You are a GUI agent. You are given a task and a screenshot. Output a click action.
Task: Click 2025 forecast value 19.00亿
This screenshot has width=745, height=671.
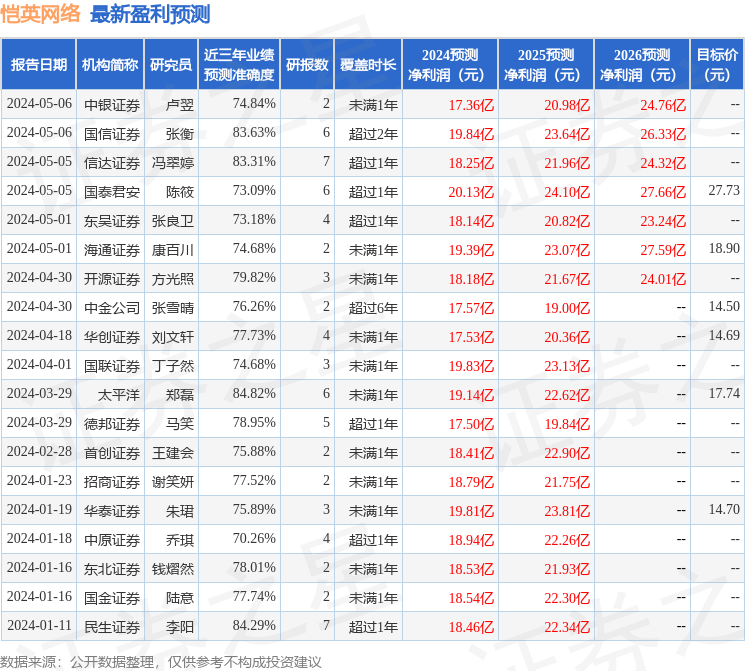click(567, 308)
